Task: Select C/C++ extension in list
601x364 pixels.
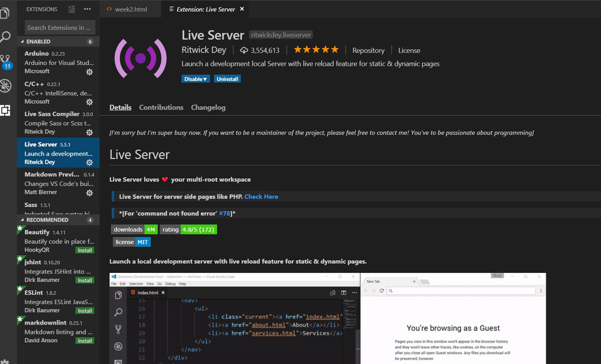Action: click(58, 93)
